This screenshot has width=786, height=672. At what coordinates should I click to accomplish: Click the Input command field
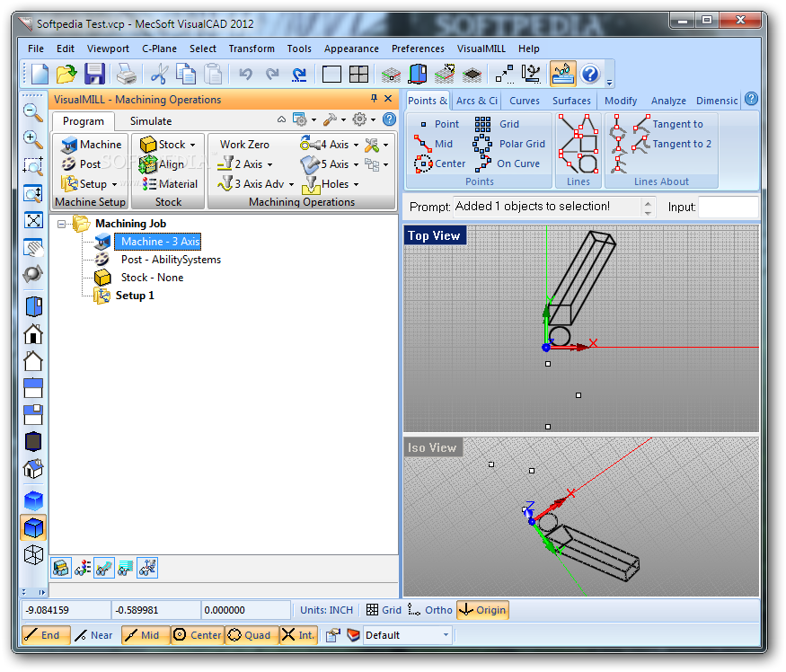point(728,207)
